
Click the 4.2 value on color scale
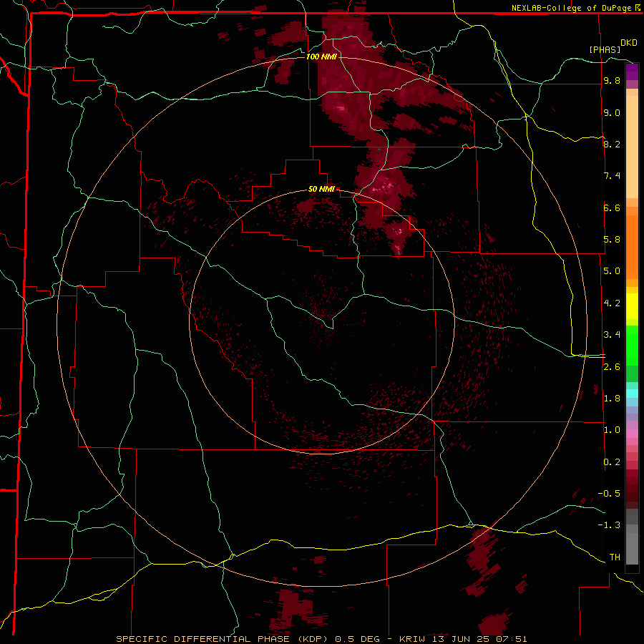pyautogui.click(x=612, y=303)
